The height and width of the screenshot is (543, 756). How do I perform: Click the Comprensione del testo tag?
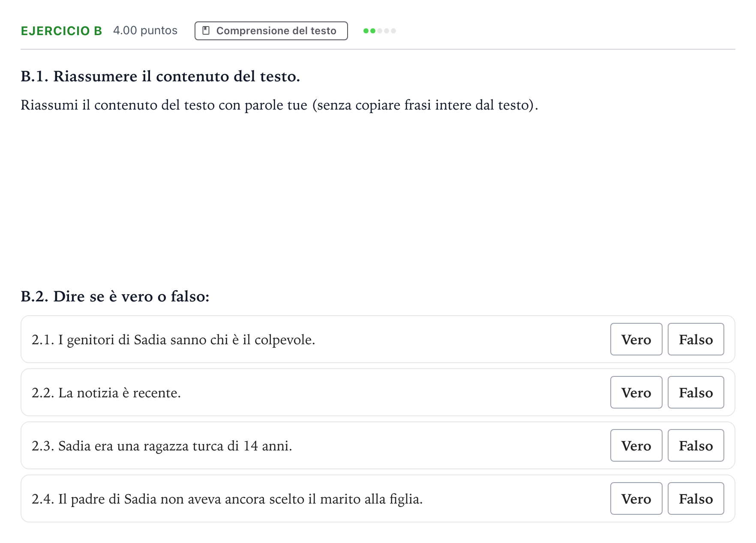271,31
